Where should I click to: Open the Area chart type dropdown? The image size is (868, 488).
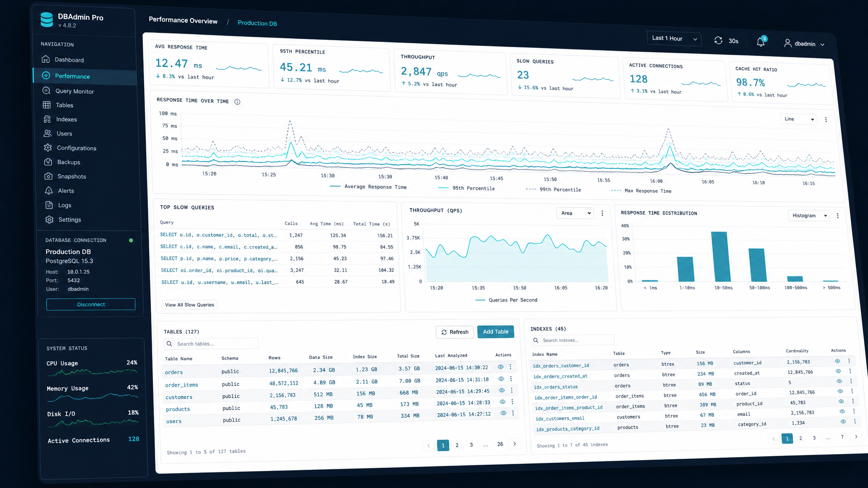(575, 213)
